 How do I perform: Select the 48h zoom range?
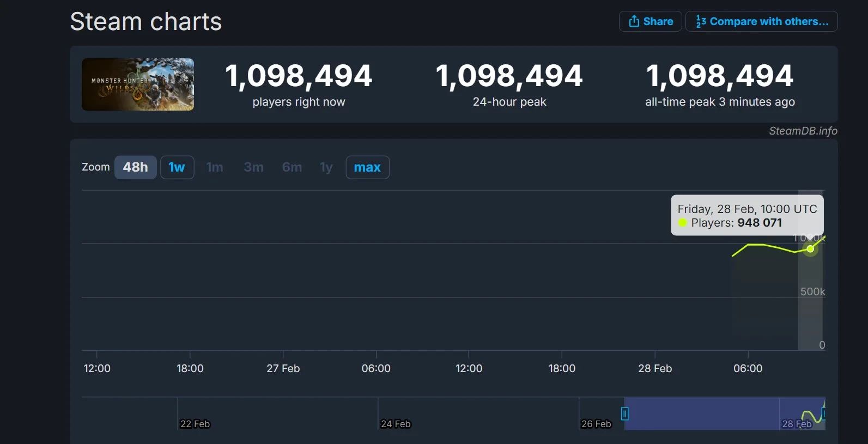(135, 167)
